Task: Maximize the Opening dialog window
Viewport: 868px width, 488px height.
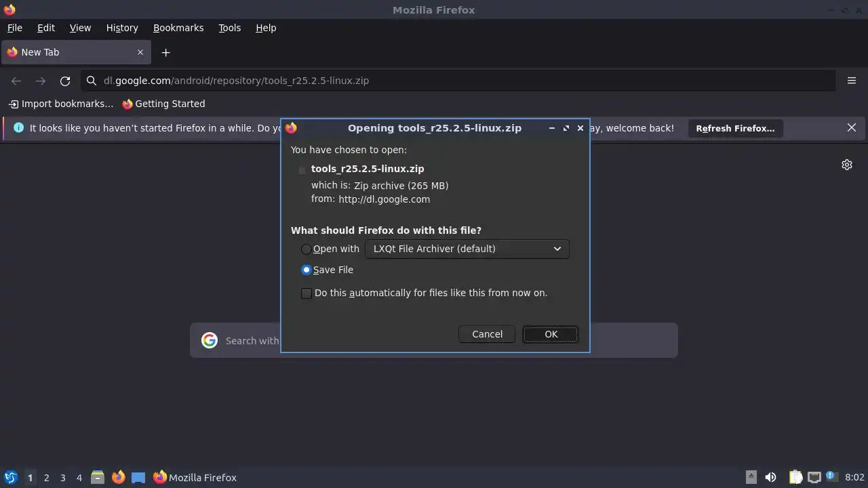Action: click(x=566, y=128)
